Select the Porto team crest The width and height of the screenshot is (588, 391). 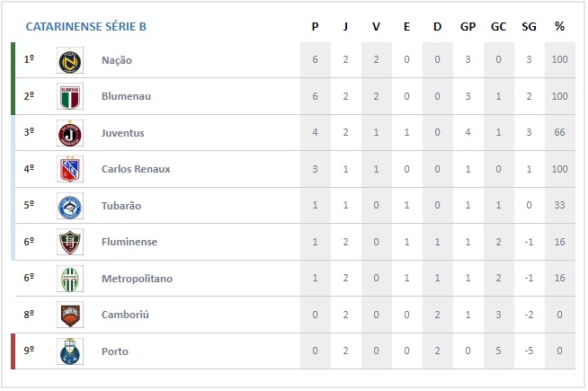(x=70, y=351)
